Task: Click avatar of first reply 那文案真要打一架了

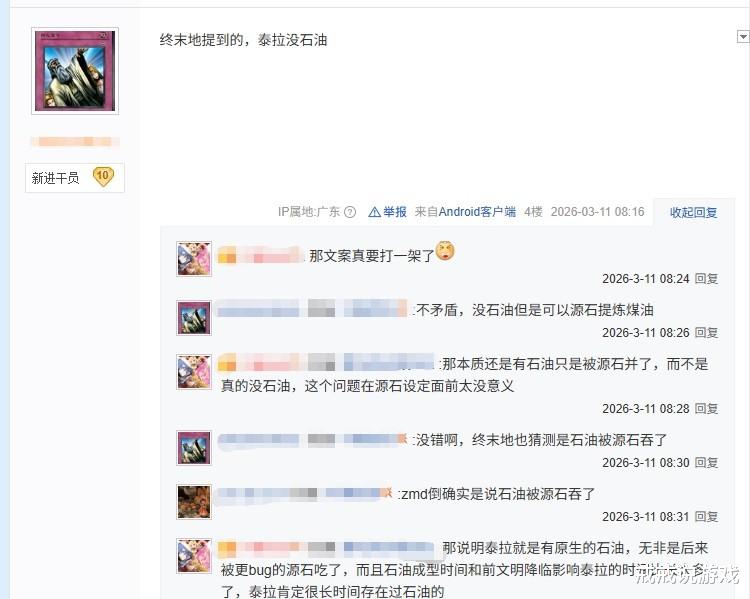Action: tap(194, 259)
